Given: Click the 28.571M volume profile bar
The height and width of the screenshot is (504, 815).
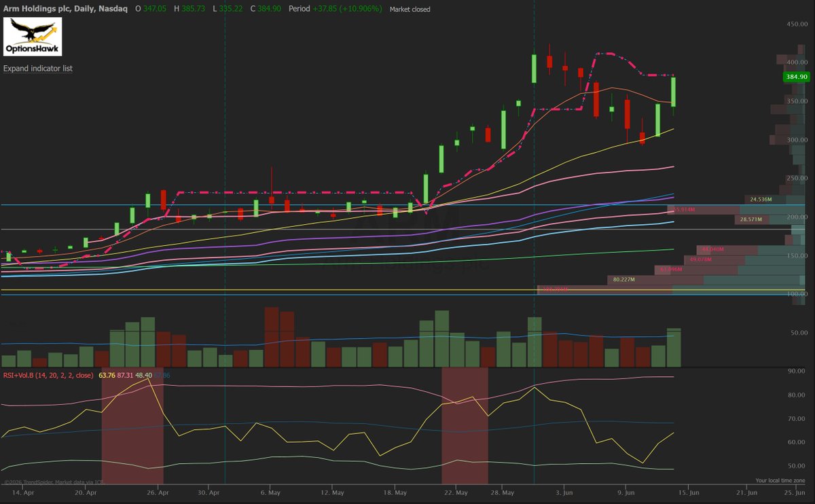Looking at the screenshot, I should [x=769, y=220].
